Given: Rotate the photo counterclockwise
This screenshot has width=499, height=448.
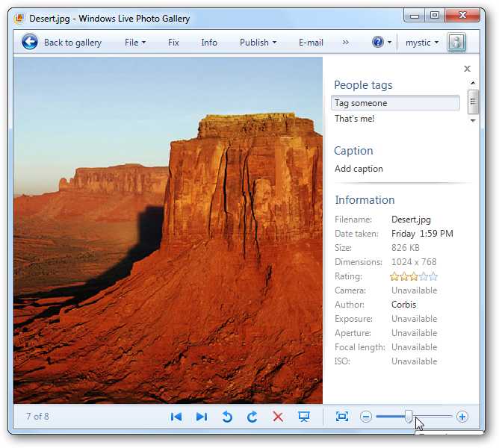Looking at the screenshot, I should (227, 417).
